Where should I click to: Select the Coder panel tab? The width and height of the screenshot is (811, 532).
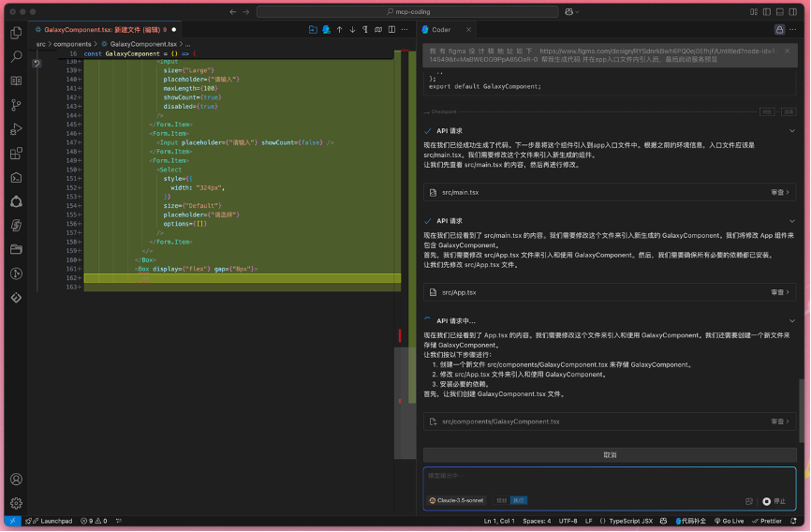pos(441,29)
